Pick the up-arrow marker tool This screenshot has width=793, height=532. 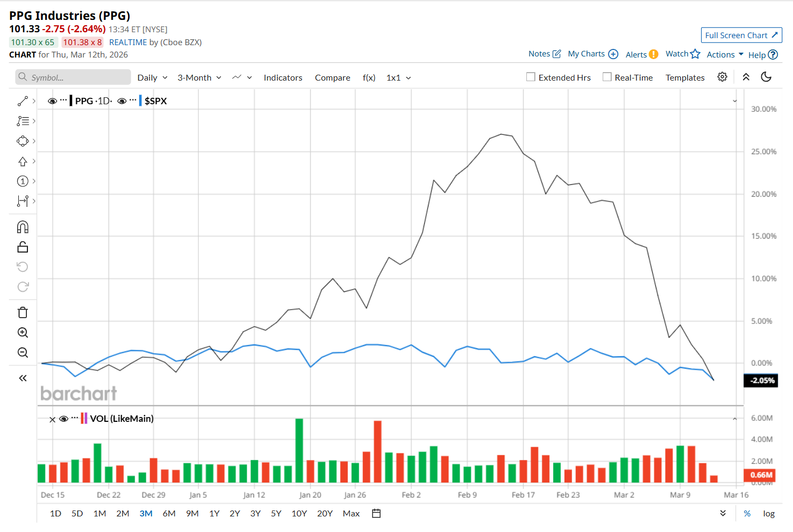23,161
